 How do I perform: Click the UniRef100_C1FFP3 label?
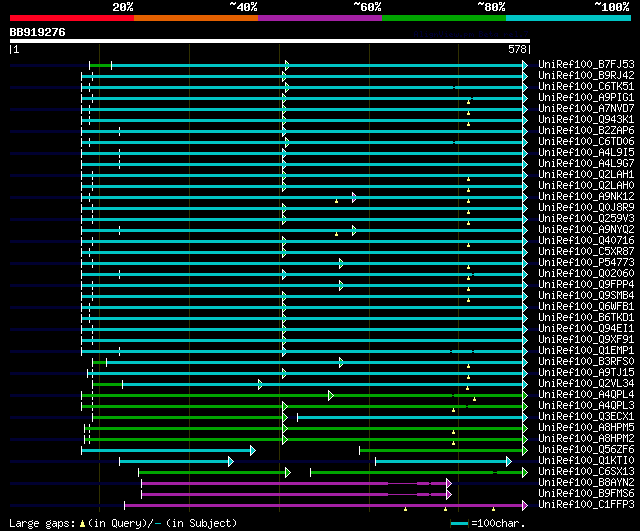coord(586,505)
